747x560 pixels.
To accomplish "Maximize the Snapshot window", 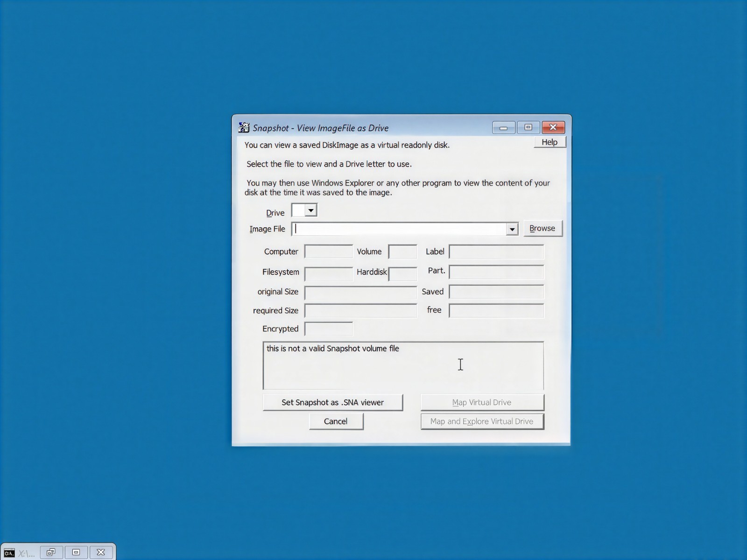I will (529, 127).
